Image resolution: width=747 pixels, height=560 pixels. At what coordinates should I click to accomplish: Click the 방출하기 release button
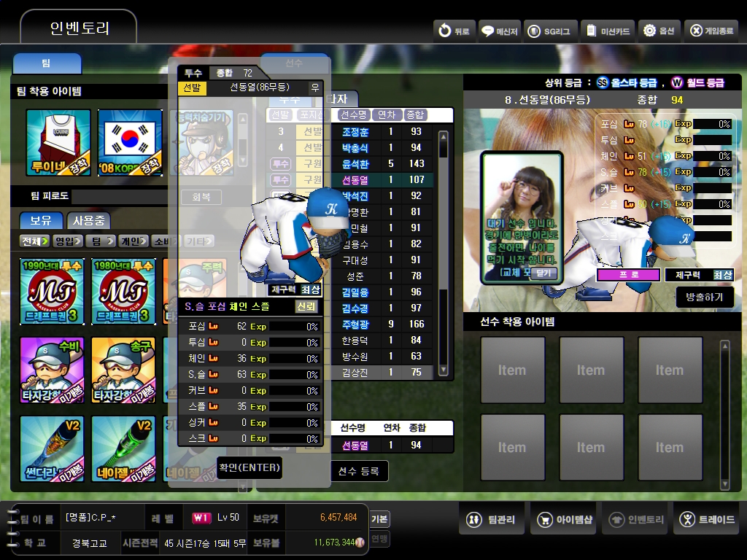[x=704, y=297]
